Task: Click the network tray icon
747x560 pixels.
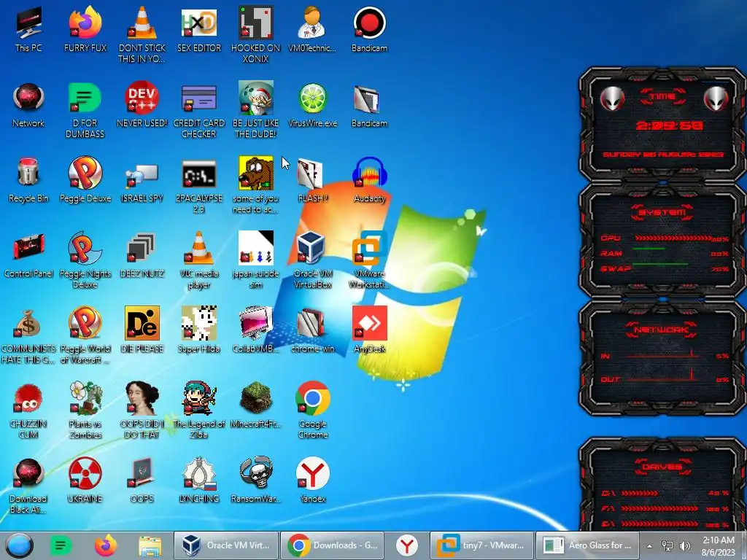Action: (667, 546)
